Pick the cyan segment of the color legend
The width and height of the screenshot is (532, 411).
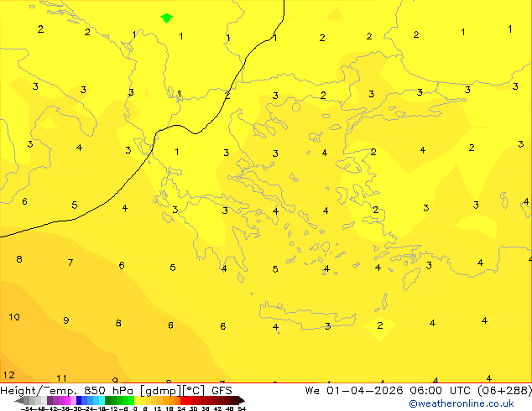coord(99,400)
